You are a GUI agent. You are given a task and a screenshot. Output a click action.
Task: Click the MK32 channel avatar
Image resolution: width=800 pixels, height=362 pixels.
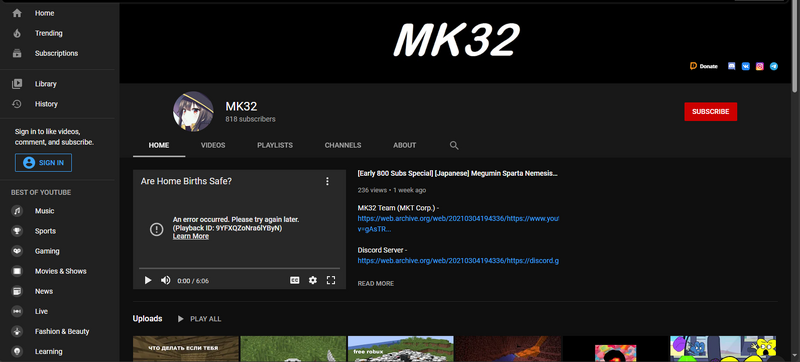coord(193,112)
